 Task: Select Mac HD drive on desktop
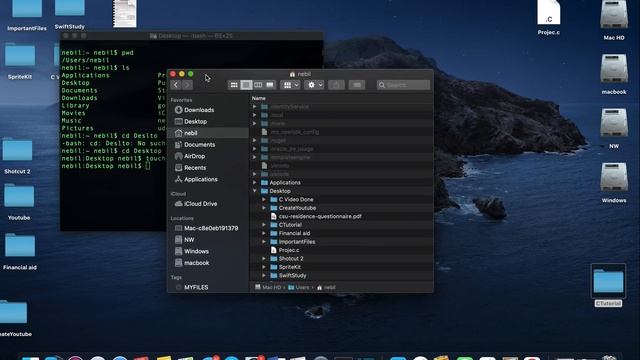click(614, 20)
